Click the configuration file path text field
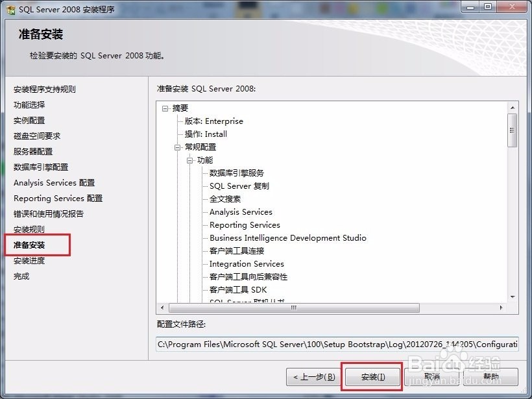532x399 pixels. click(x=337, y=344)
